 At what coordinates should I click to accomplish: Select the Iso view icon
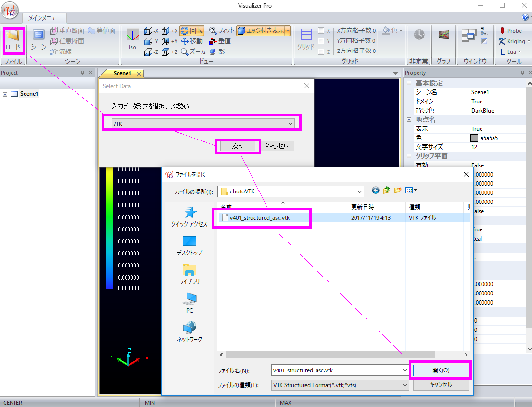click(132, 39)
